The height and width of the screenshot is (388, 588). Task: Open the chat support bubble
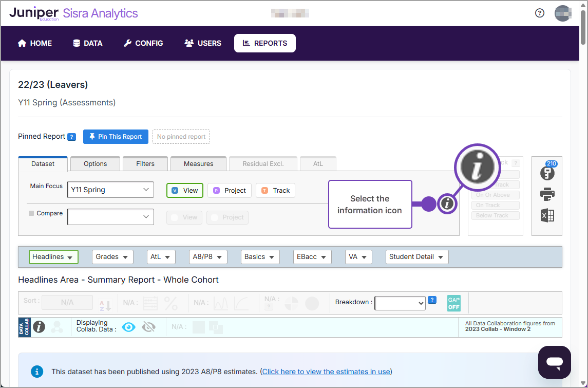coord(554,362)
